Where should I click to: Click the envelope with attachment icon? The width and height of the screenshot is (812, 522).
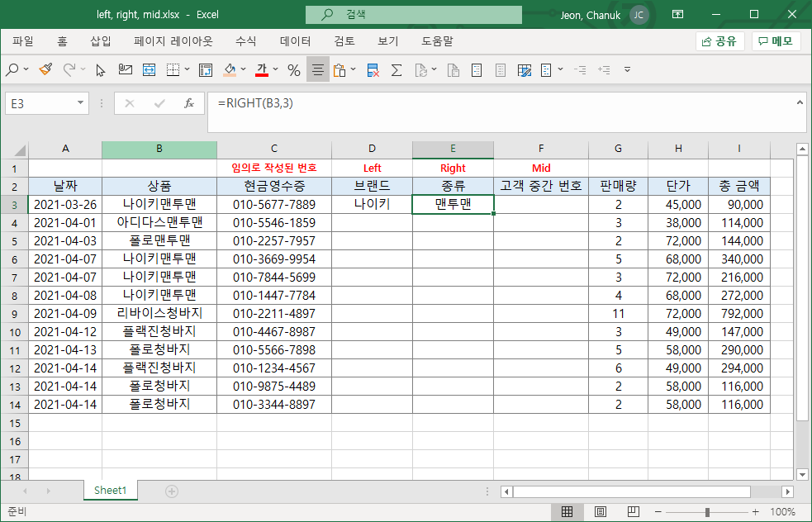(x=125, y=70)
